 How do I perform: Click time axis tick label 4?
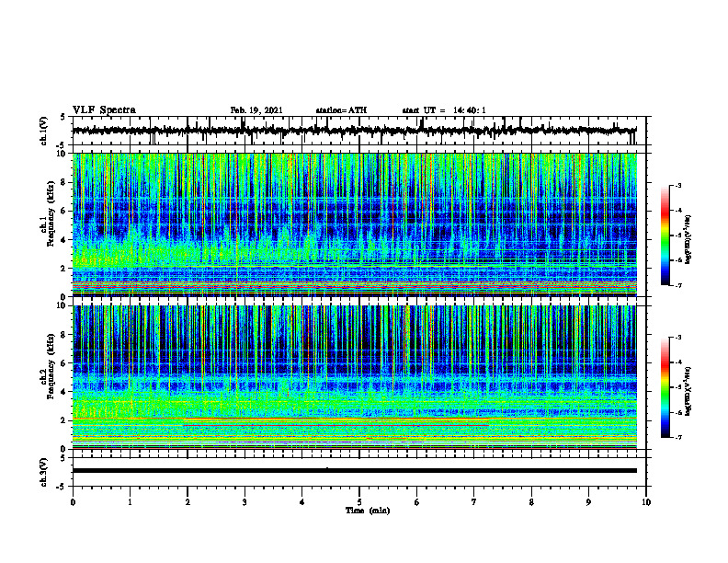pyautogui.click(x=302, y=502)
